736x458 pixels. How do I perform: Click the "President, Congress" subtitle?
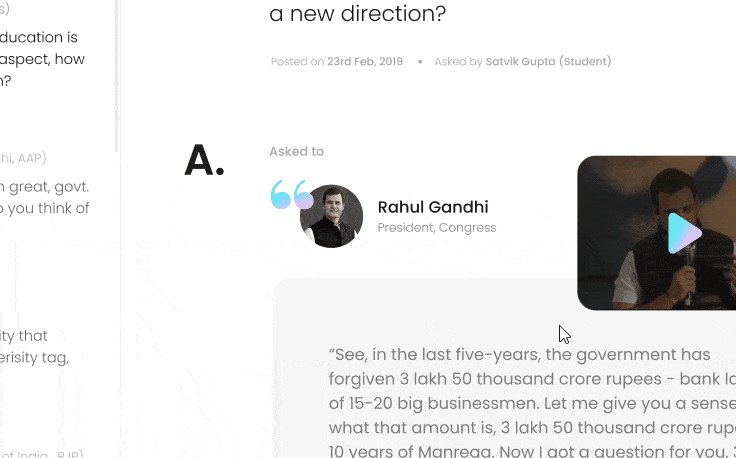pos(436,228)
